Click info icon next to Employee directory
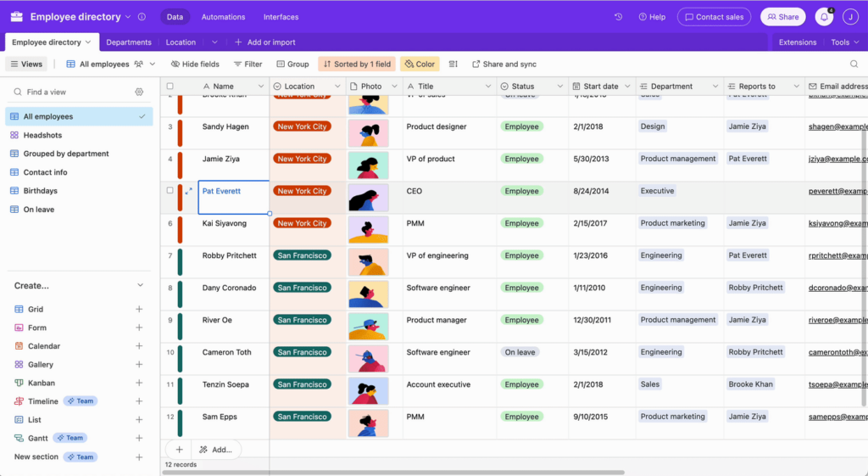 (142, 17)
